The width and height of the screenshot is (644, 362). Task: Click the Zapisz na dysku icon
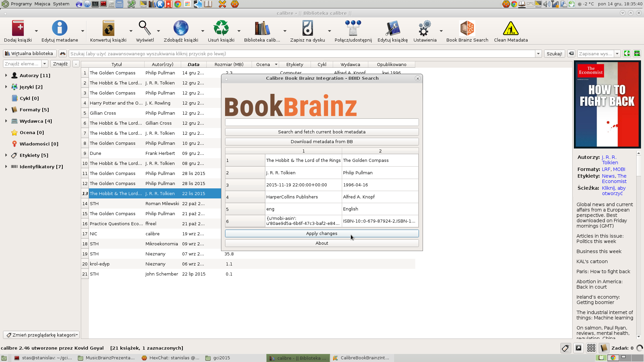point(307,28)
